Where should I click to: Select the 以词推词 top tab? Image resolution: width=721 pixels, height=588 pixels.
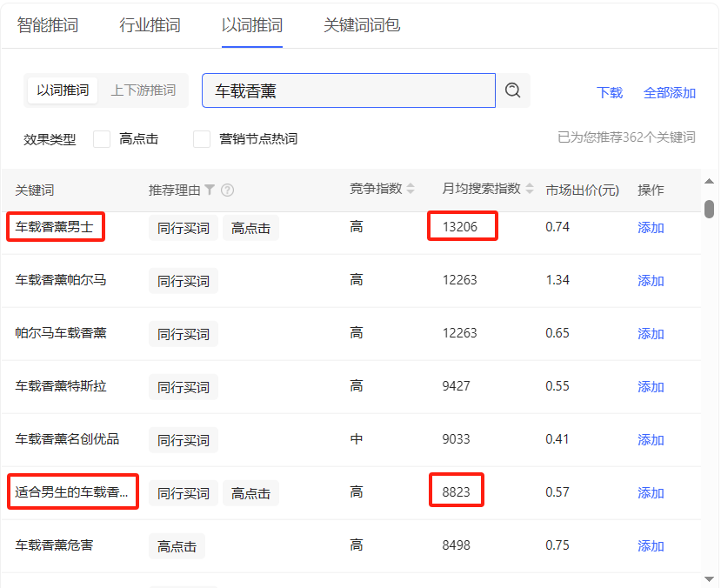click(x=252, y=25)
